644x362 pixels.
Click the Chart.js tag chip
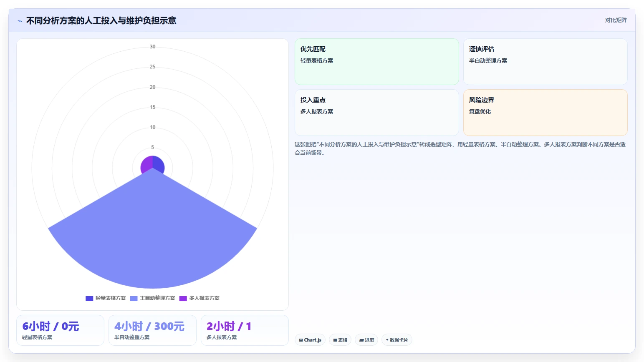[x=310, y=340]
